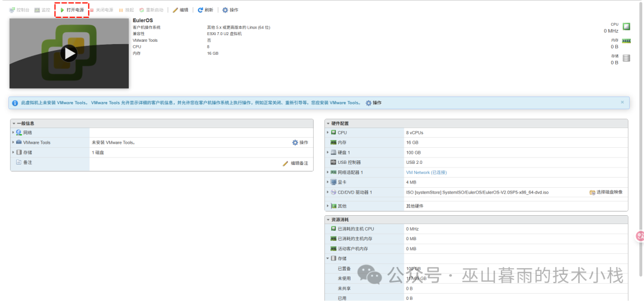Screen dimensions: 644x301
Task: Expand the 网络适配器 1 row
Action: coord(328,172)
